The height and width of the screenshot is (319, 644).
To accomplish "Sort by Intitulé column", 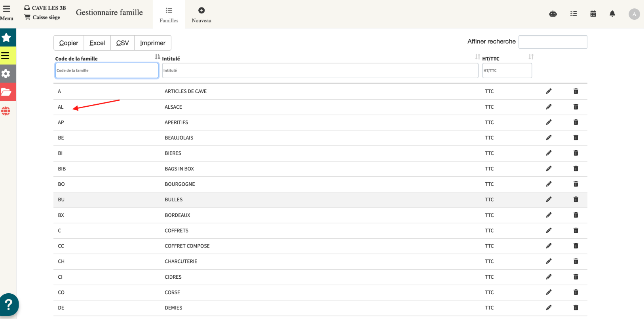I will (477, 57).
